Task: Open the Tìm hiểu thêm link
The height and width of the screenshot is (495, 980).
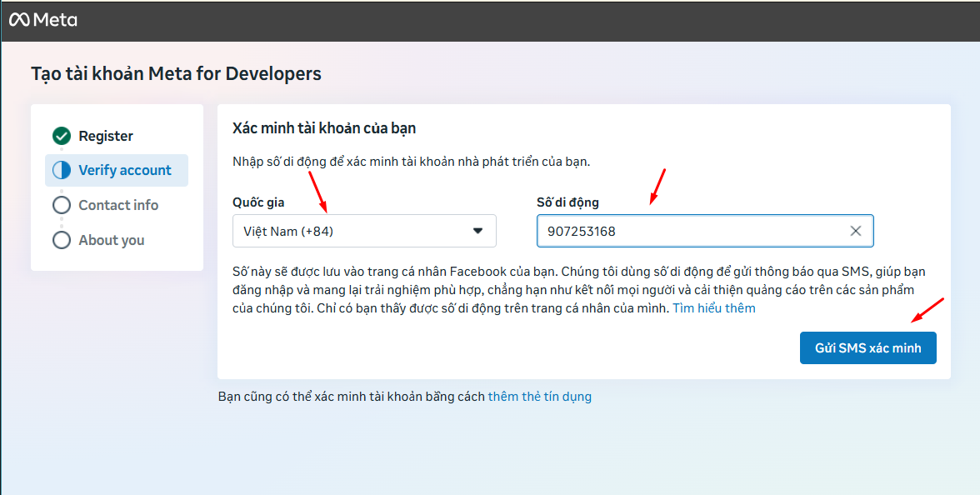Action: pyautogui.click(x=713, y=308)
